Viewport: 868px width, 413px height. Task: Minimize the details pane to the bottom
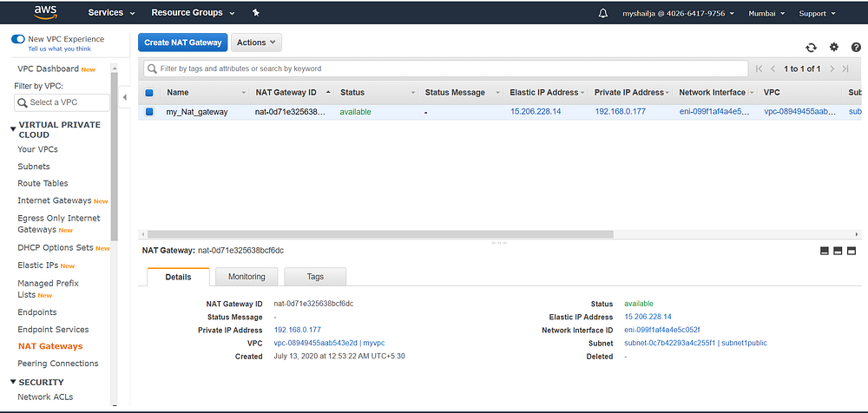[x=824, y=251]
